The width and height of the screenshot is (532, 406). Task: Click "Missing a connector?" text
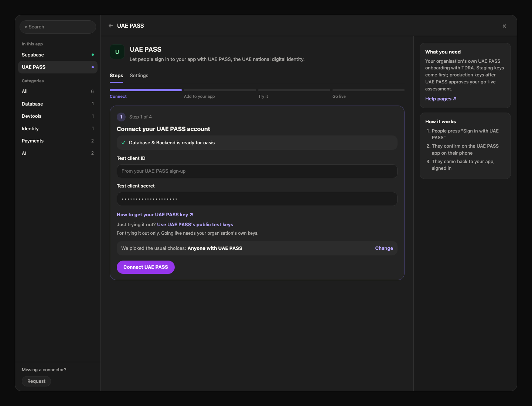44,370
